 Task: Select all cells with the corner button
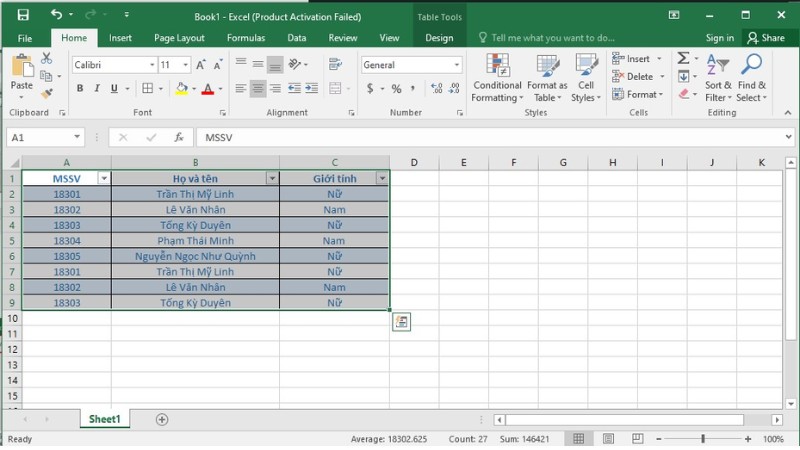tap(13, 163)
